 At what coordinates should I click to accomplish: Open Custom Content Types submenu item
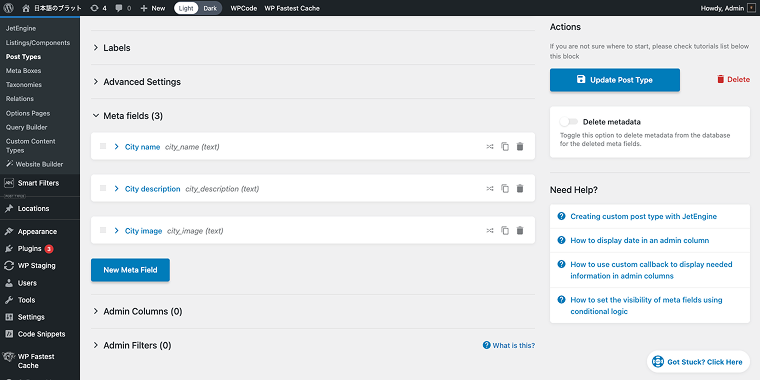click(31, 146)
